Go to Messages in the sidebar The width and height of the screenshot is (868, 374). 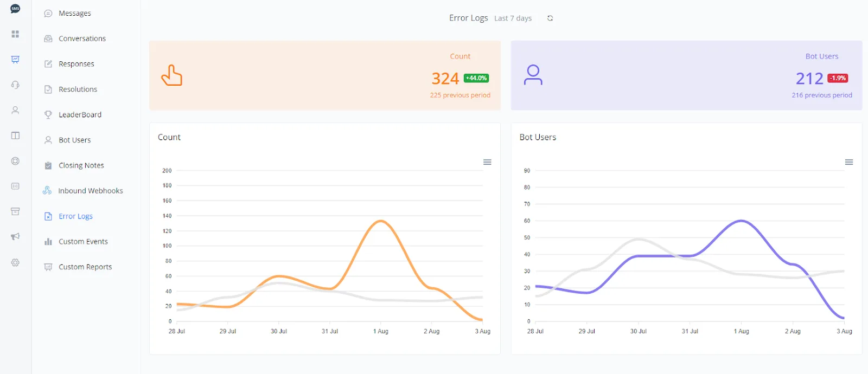pyautogui.click(x=75, y=13)
